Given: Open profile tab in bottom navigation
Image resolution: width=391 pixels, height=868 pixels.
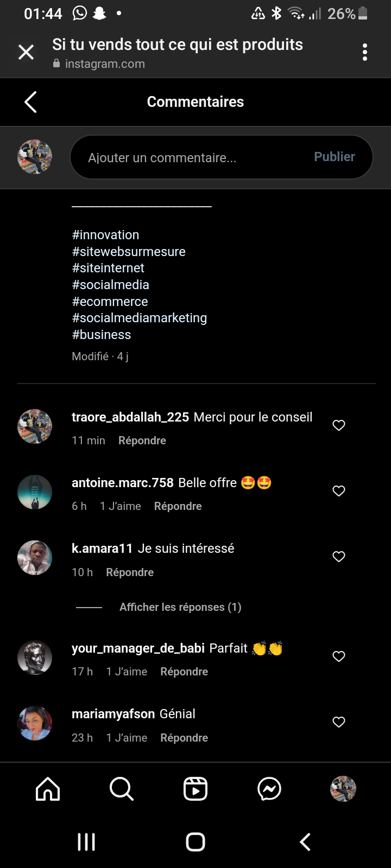Looking at the screenshot, I should click(343, 789).
